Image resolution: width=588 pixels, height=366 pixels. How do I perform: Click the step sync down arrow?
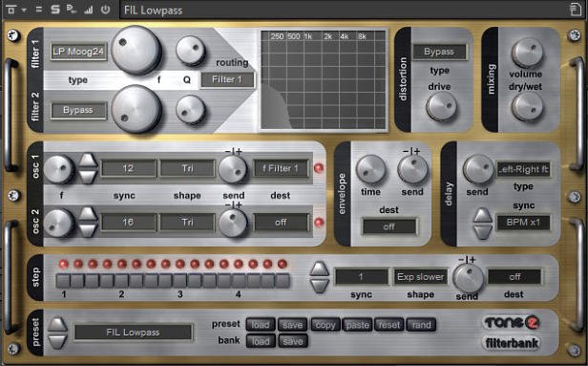coord(320,286)
